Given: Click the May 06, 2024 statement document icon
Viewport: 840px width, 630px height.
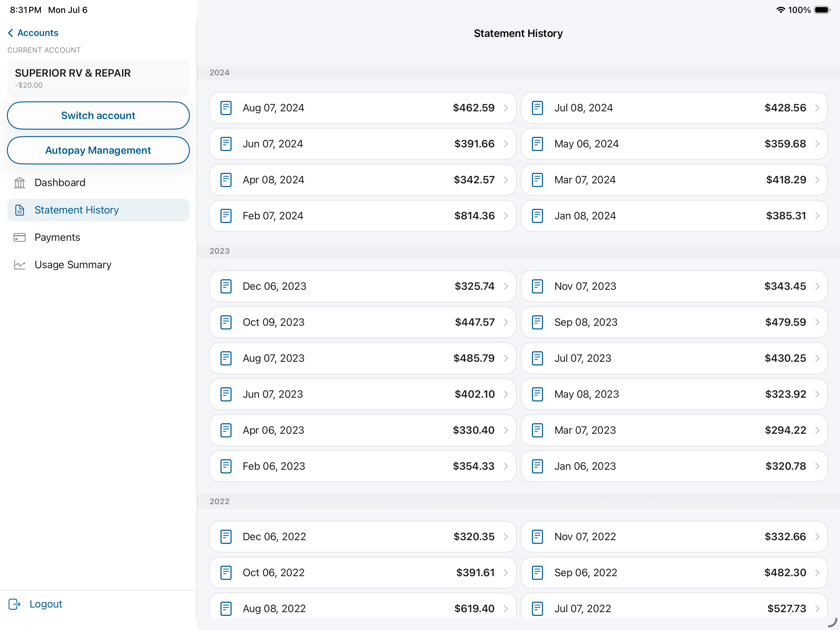Looking at the screenshot, I should tap(537, 144).
